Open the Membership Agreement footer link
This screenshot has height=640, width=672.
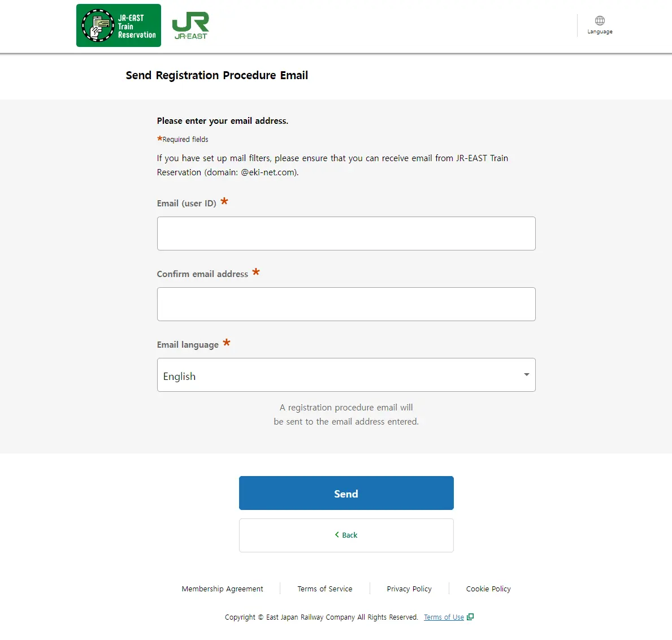(222, 589)
